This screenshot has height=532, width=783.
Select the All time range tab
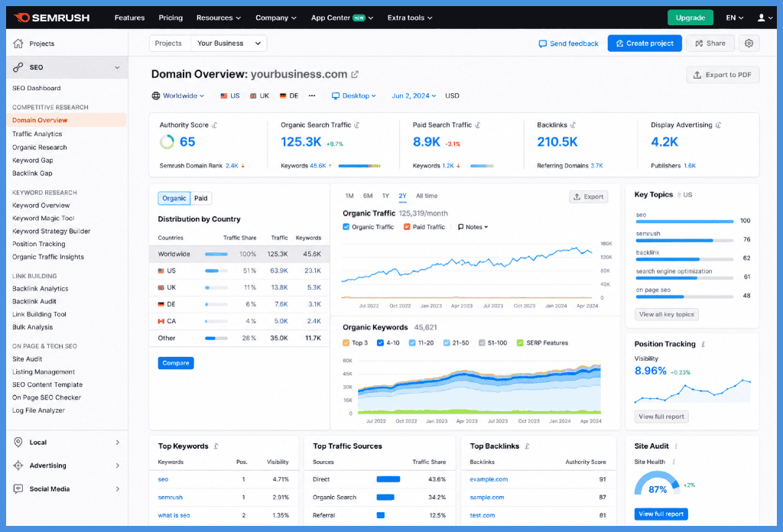[427, 196]
